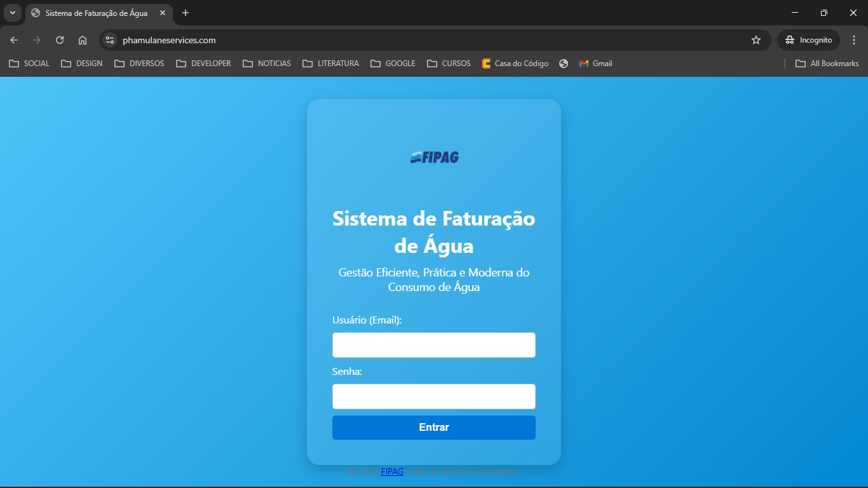Open the DEVELOPER bookmarks folder
Image resolution: width=868 pixels, height=488 pixels.
[203, 64]
